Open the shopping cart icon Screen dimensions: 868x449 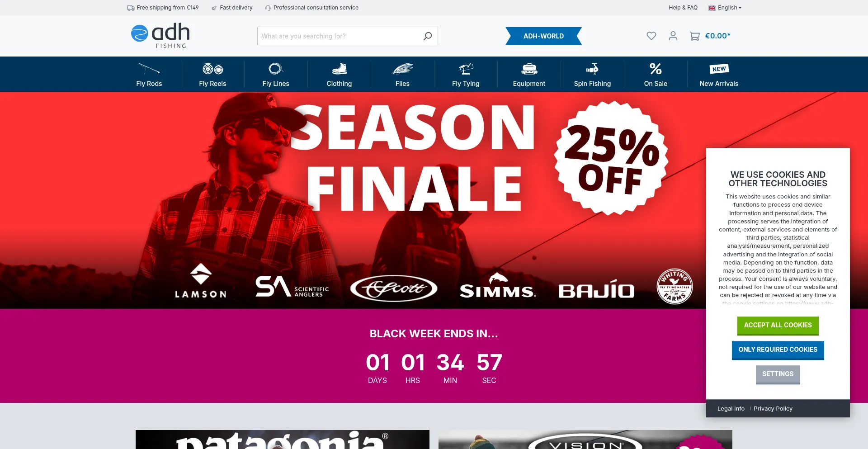(695, 36)
